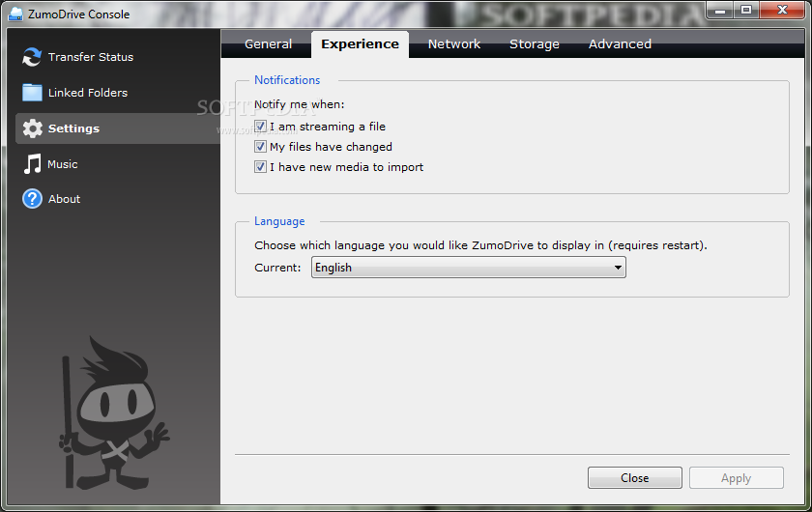
Task: Click the Music note icon
Action: (32, 164)
